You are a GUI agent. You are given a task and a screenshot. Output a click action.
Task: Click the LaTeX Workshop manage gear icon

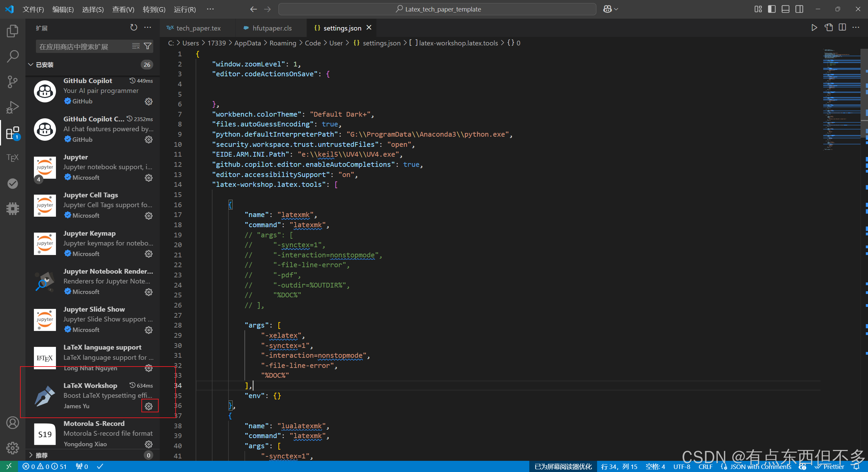coord(149,406)
